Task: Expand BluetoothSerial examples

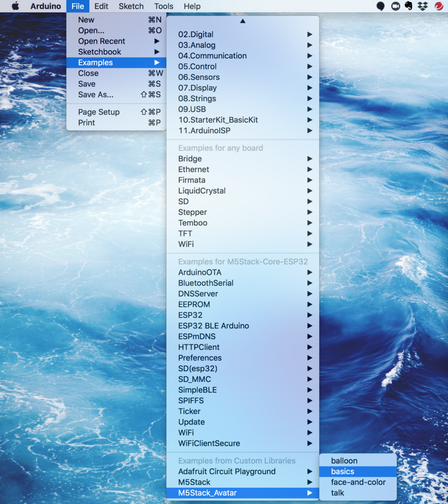Action: coord(243,283)
